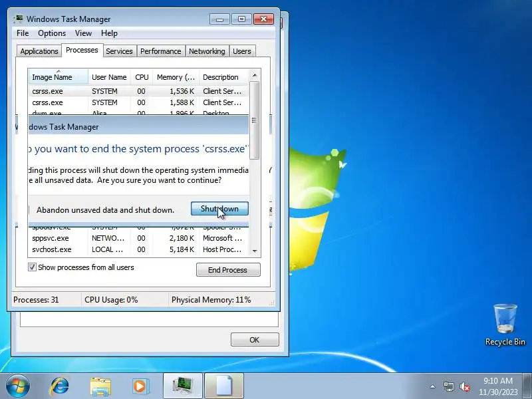Click 2,180 K memory value
Image resolution: width=532 pixels, height=399 pixels.
[x=182, y=238]
